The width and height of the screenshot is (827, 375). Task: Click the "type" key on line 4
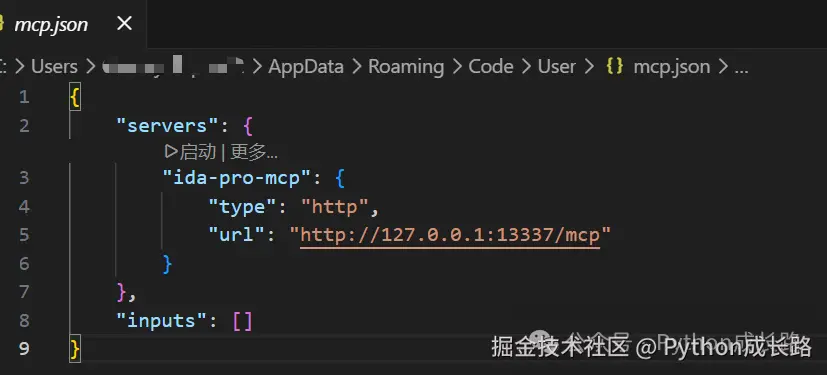243,207
